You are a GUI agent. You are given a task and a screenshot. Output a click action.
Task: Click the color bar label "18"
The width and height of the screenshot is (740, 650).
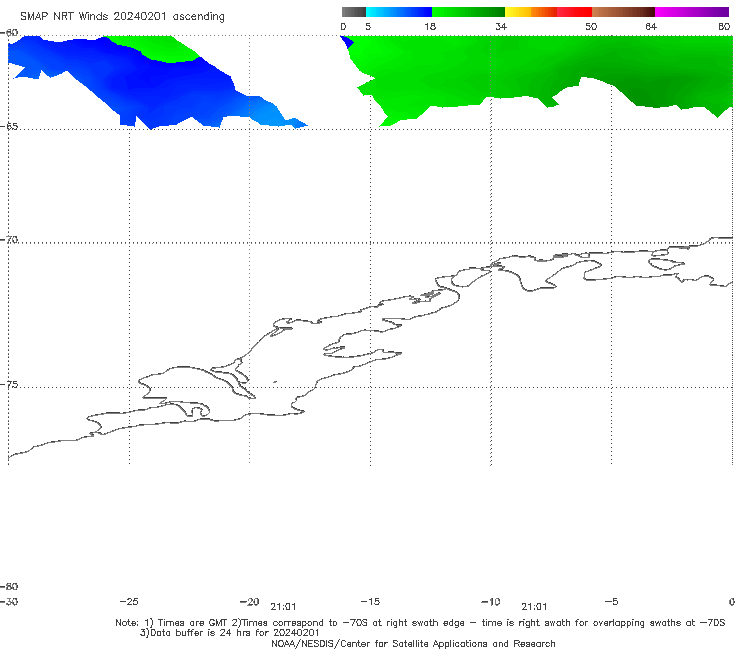tap(430, 27)
